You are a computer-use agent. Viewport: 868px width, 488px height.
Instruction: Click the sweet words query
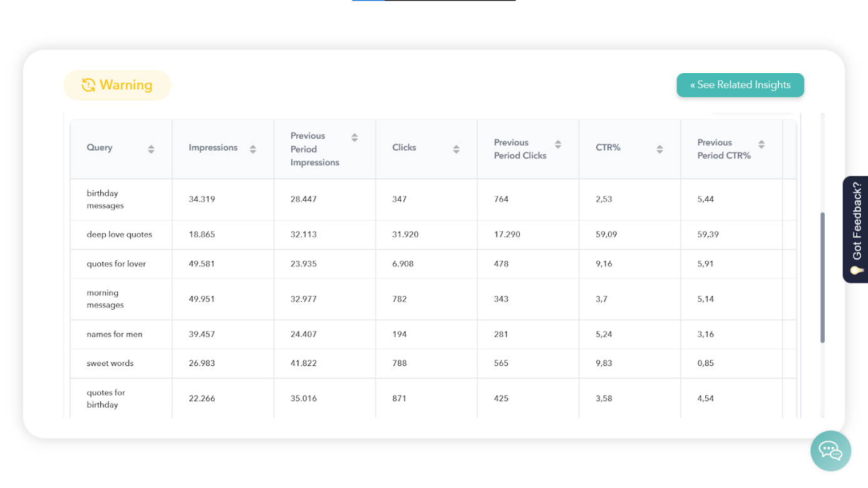pyautogui.click(x=110, y=363)
